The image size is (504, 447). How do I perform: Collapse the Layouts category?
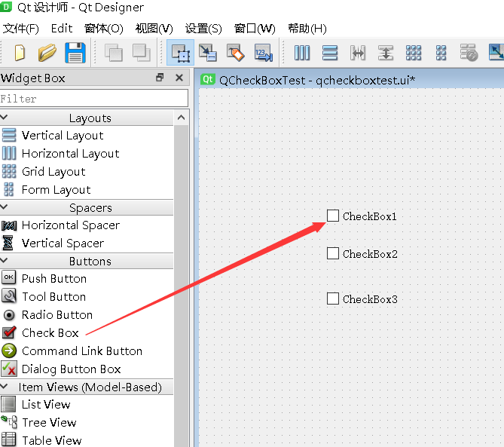point(4,117)
